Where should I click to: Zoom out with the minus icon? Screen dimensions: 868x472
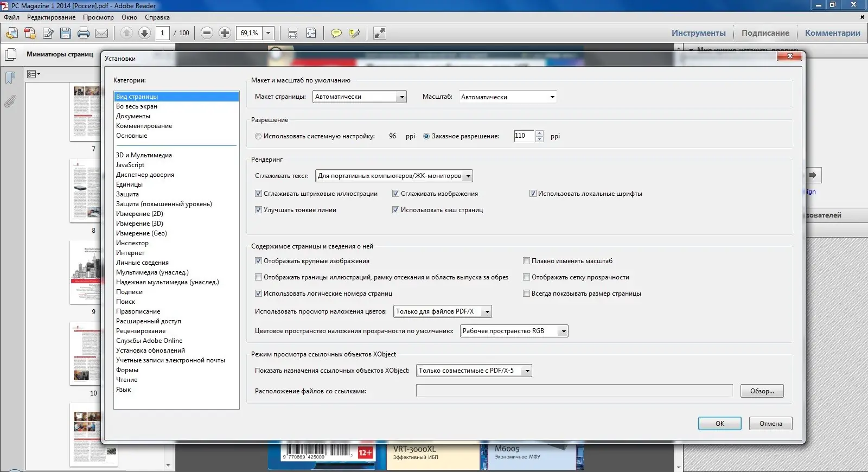pos(207,33)
